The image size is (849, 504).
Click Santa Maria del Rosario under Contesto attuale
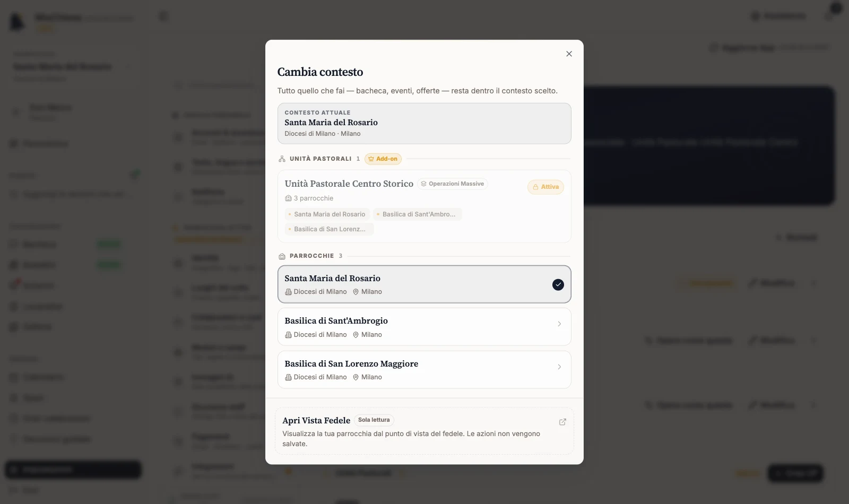(331, 123)
